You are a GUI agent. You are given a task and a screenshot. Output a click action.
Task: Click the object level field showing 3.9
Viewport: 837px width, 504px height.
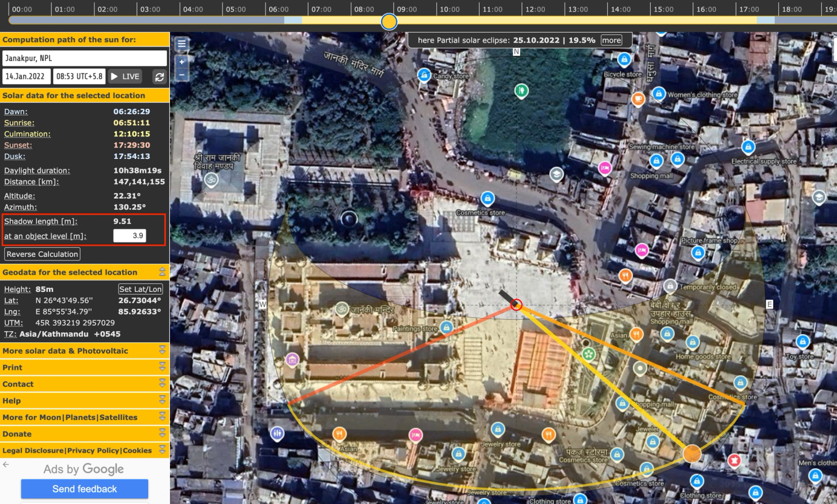tap(130, 236)
